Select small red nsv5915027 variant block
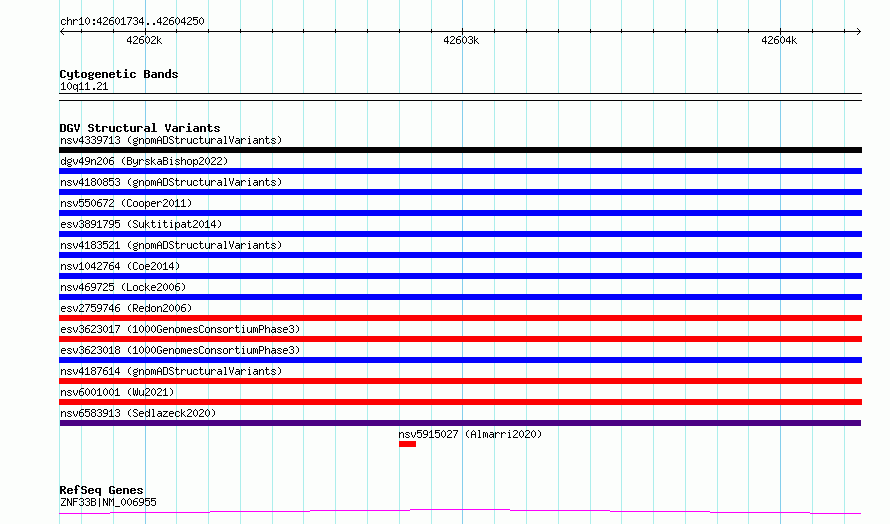The width and height of the screenshot is (890, 524). pos(408,444)
